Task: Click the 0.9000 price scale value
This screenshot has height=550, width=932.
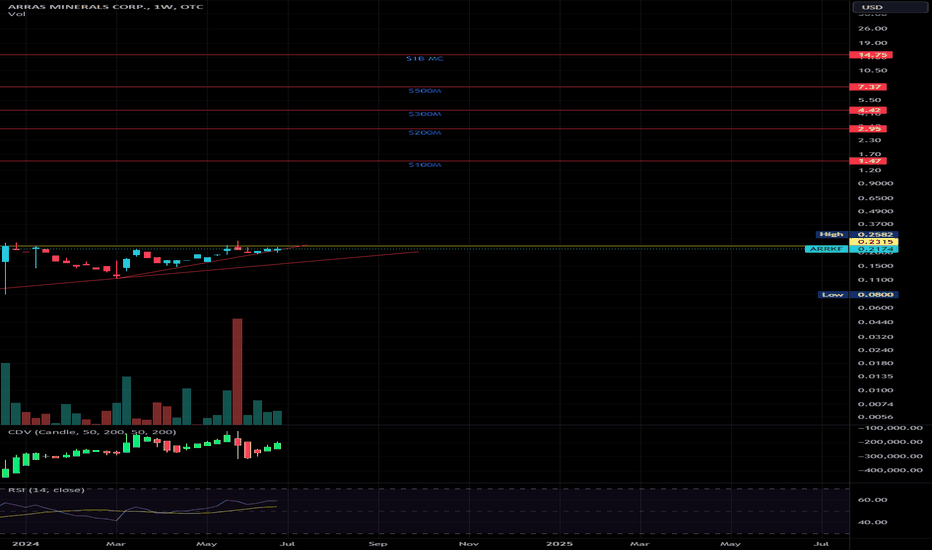Action: pos(876,183)
